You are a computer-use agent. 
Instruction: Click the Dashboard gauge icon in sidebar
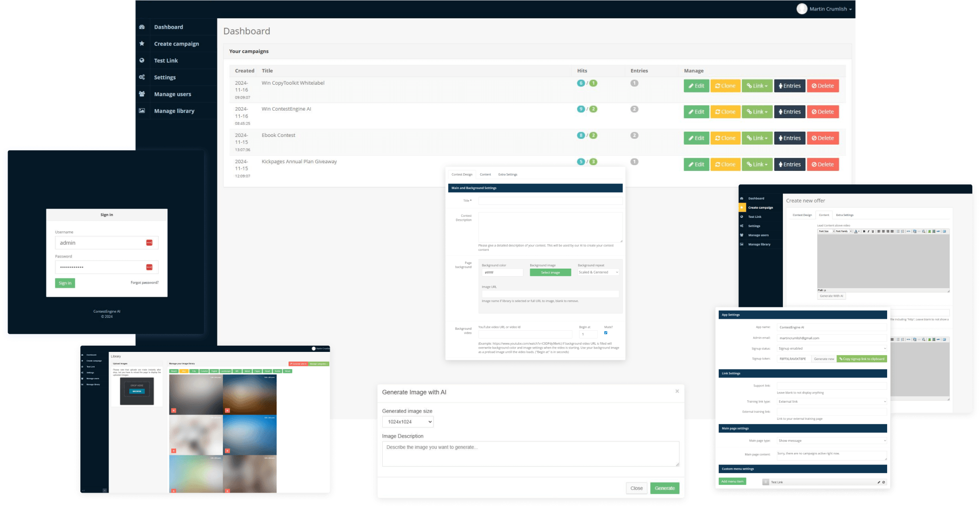(142, 27)
